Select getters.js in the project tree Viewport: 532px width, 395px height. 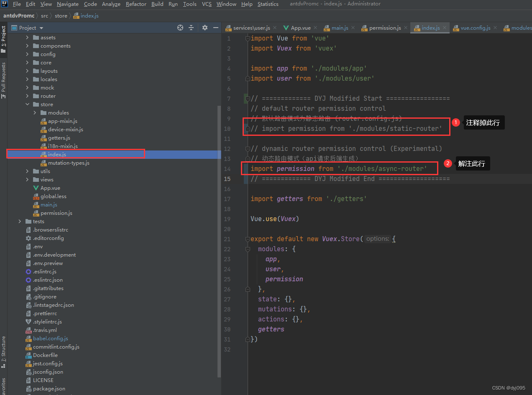(59, 138)
